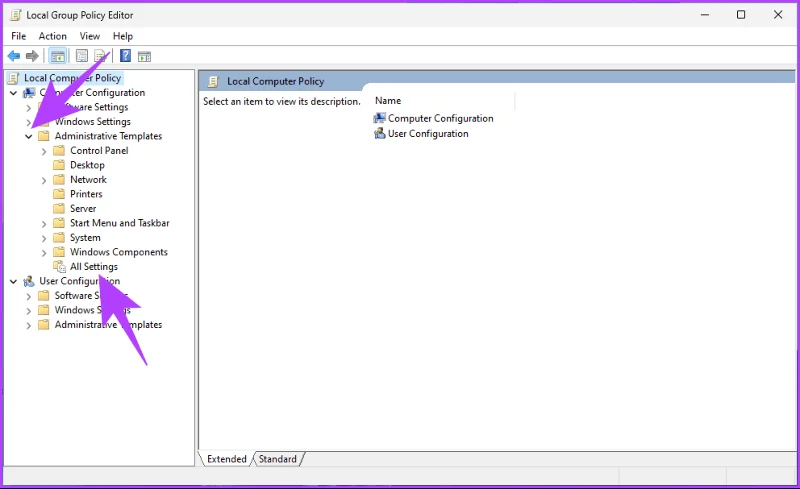Expand Administrative Templates under User Configuration
Image resolution: width=800 pixels, height=489 pixels.
point(29,325)
